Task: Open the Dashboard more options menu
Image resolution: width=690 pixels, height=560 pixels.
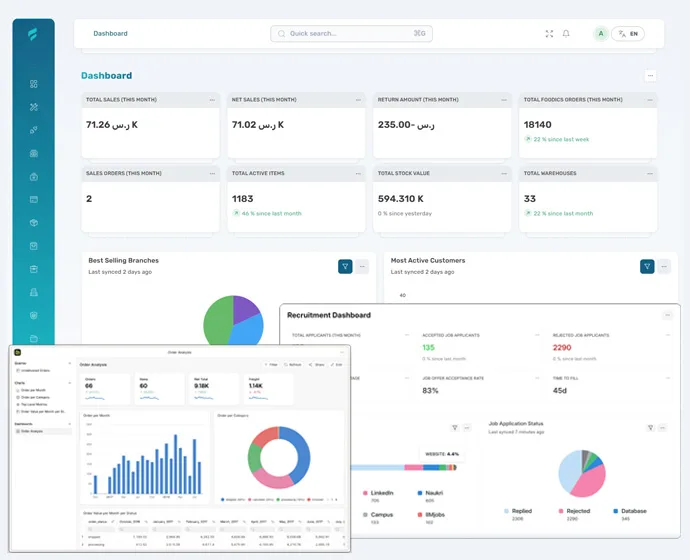Action: coord(650,75)
